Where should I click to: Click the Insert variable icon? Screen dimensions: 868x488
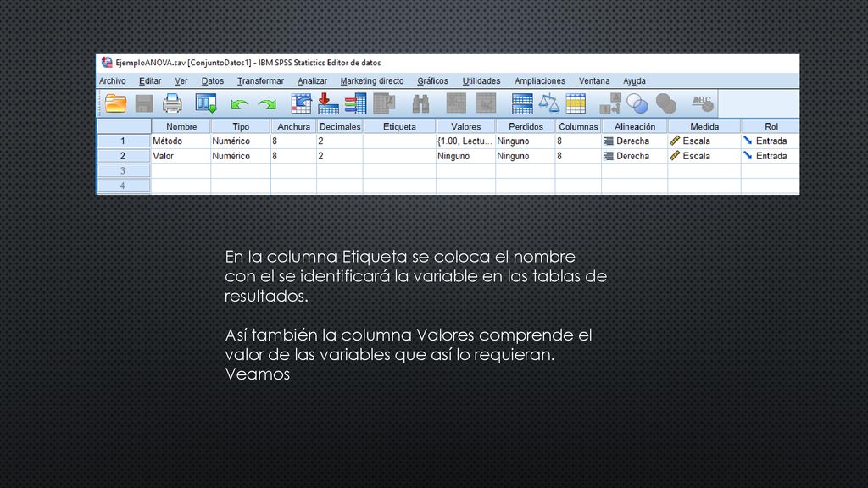pos(486,103)
